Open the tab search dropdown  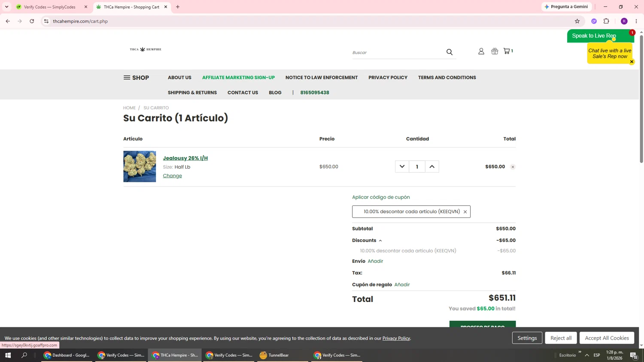pos(6,7)
